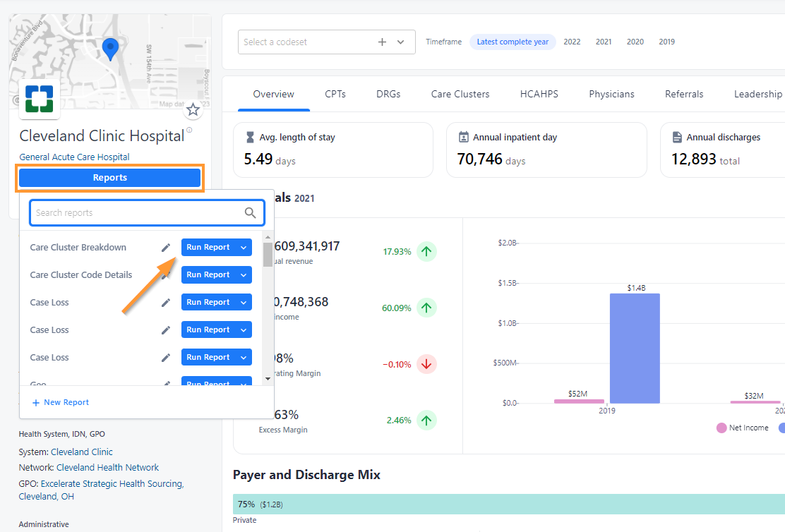
Task: Edit the Care Cluster Breakdown report
Action: click(x=166, y=247)
